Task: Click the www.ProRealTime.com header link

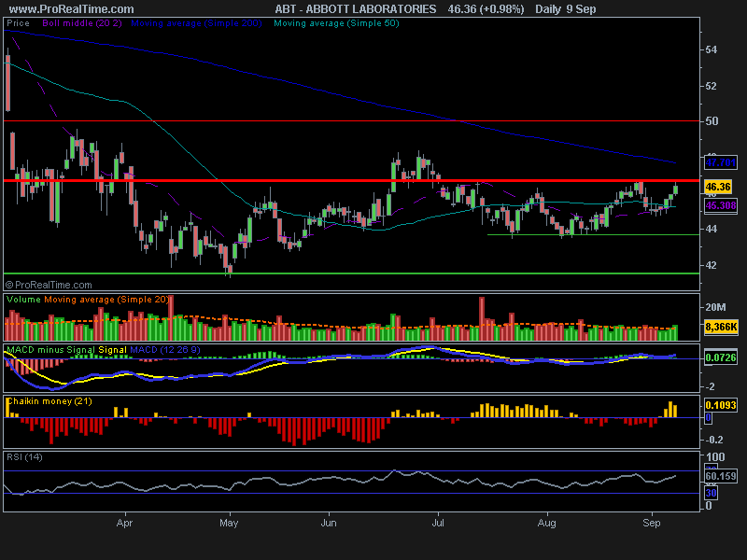Action: click(x=72, y=9)
